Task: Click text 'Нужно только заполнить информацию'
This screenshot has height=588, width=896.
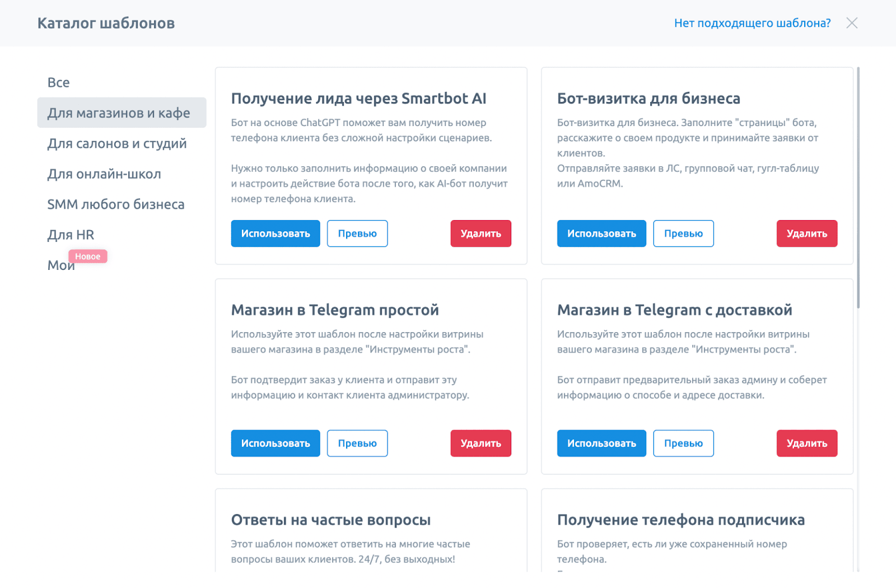Action: [x=369, y=184]
